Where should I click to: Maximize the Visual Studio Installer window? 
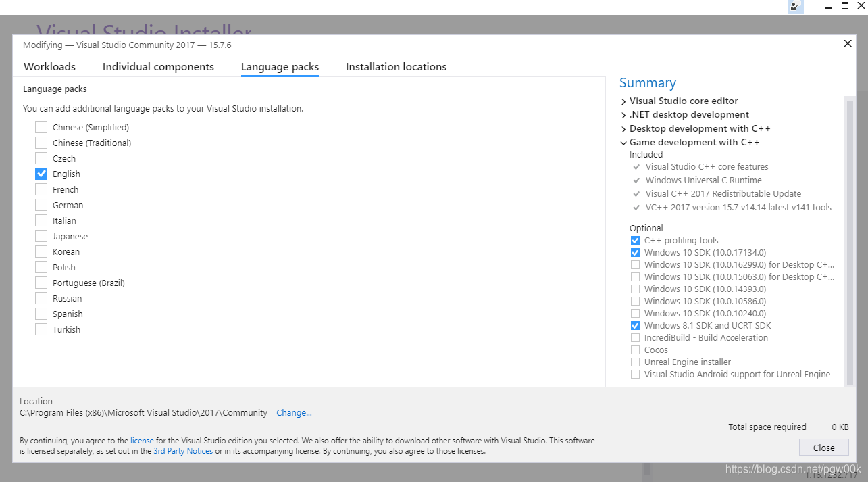[x=845, y=5]
